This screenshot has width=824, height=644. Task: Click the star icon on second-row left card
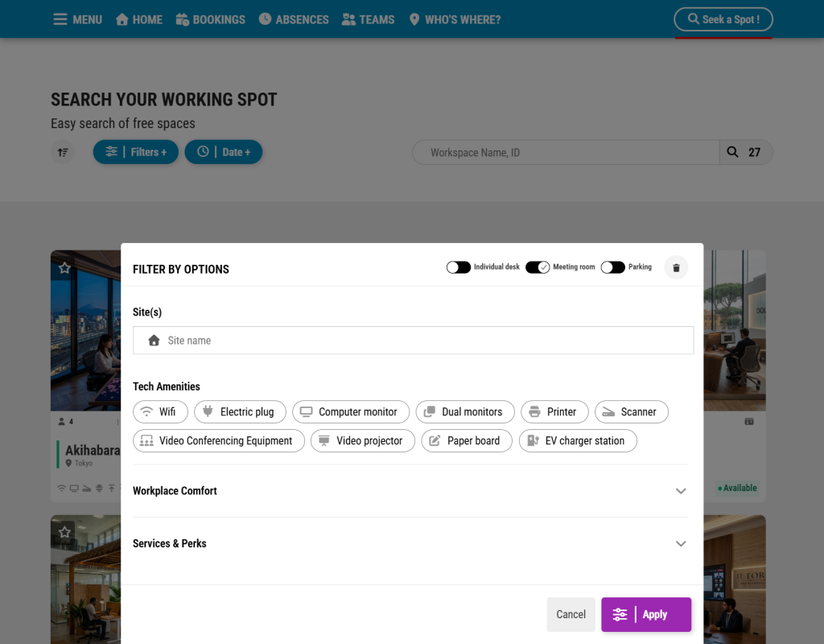tap(64, 533)
